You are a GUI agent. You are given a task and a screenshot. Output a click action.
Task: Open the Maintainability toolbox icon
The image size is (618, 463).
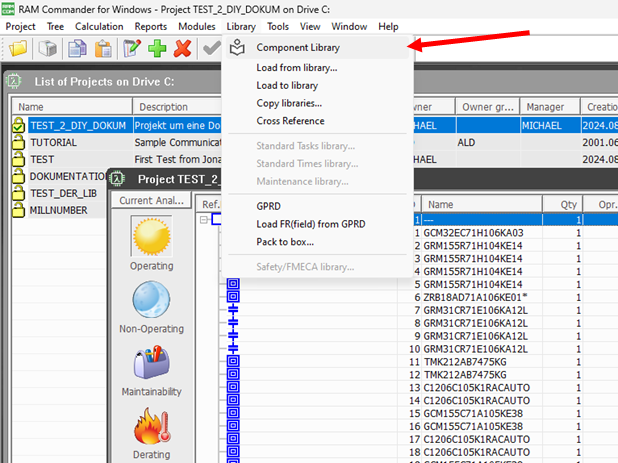[x=151, y=367]
